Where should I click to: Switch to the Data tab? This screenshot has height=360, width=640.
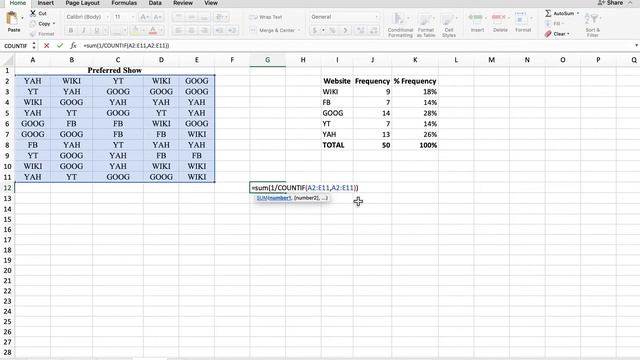pos(155,3)
